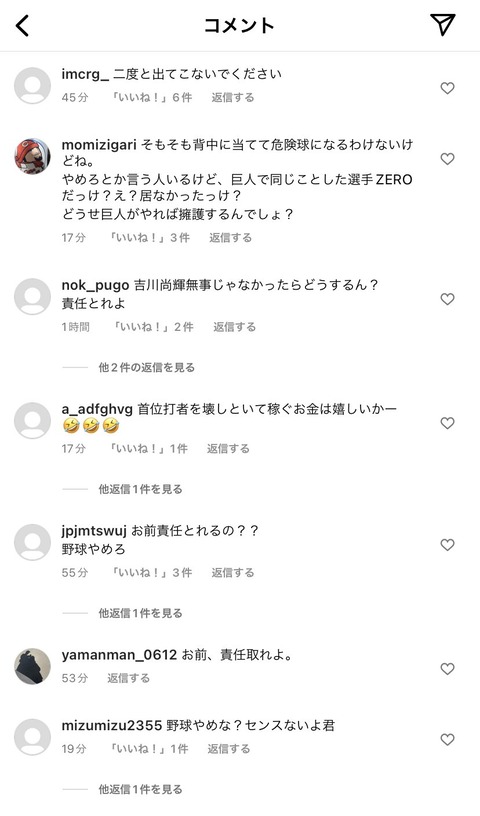Tap the heart beside yamanman_0612's comment
The width and height of the screenshot is (480, 816).
click(x=447, y=669)
